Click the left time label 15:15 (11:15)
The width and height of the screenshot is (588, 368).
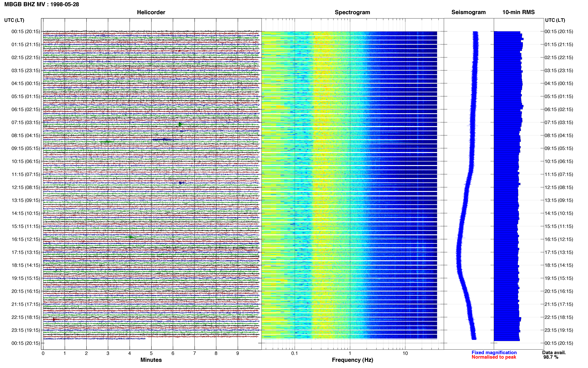[26, 226]
